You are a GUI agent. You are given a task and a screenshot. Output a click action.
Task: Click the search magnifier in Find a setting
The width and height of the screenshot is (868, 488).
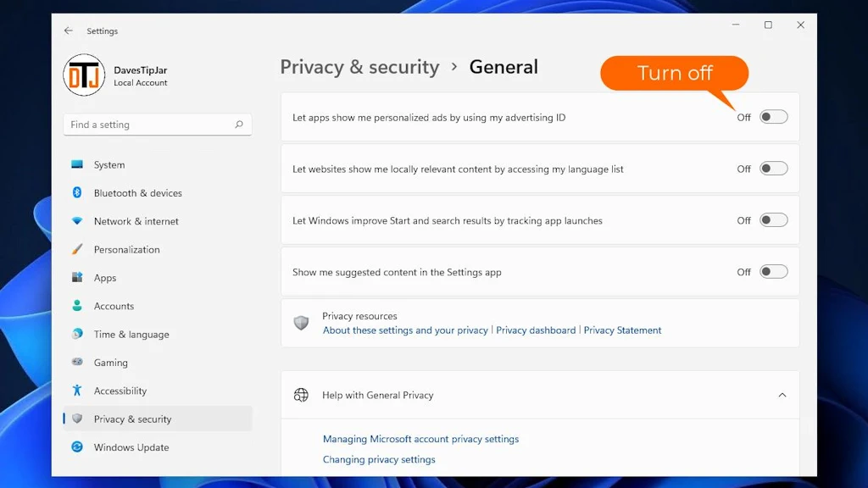(x=238, y=125)
